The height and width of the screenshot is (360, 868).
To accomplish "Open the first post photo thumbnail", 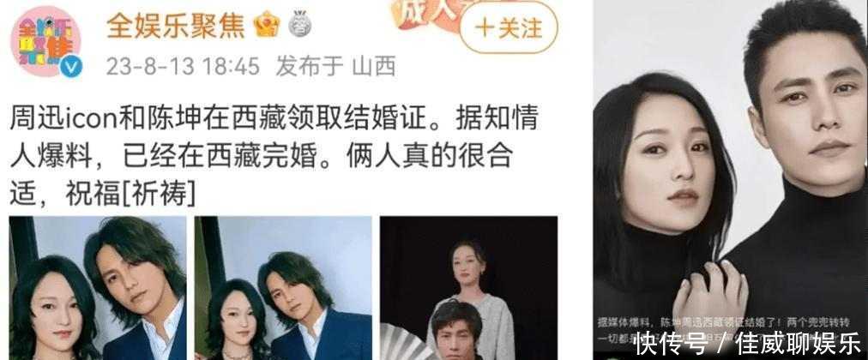I will click(x=98, y=287).
